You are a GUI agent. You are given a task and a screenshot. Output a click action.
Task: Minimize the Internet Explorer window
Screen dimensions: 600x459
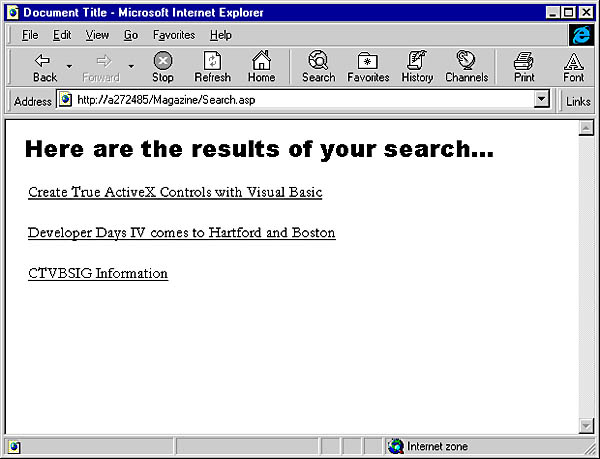point(553,13)
